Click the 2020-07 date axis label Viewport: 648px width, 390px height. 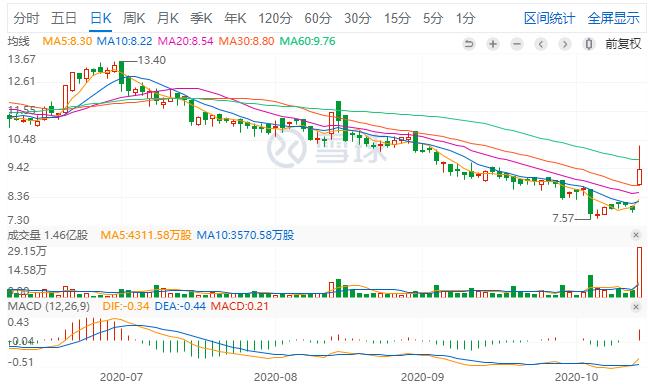121,377
